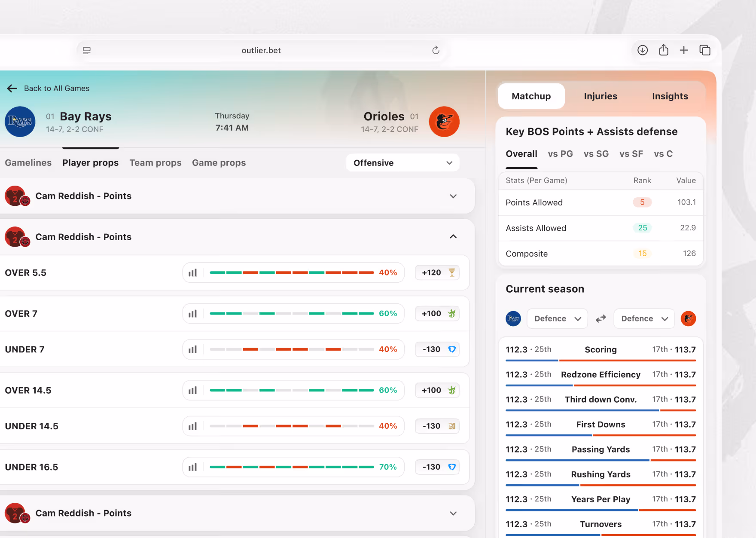Open the Orioles Defence dropdown
Image resolution: width=756 pixels, height=538 pixels.
click(644, 318)
